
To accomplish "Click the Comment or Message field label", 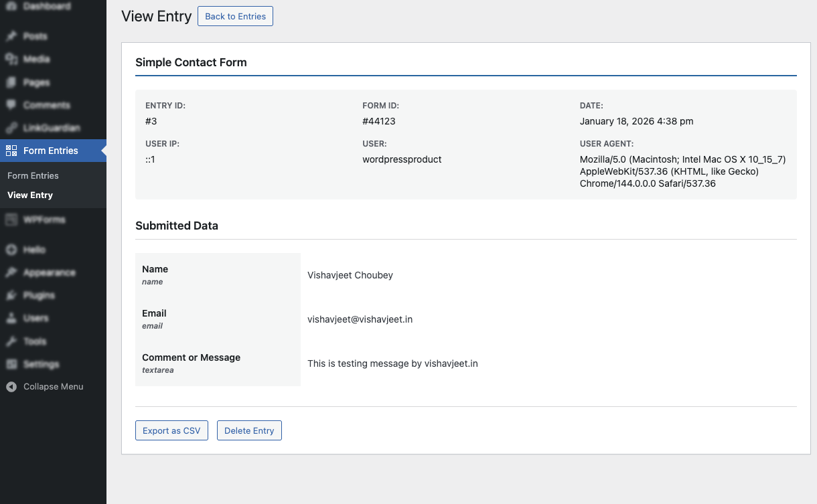I will [191, 357].
